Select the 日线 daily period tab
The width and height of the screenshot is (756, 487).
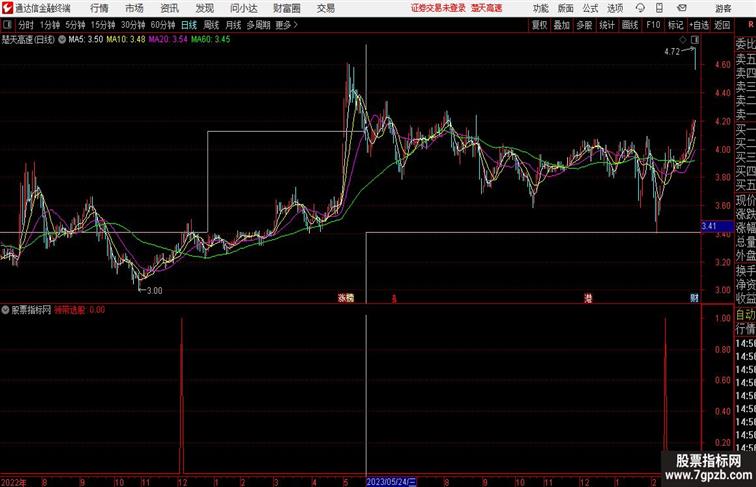(189, 25)
